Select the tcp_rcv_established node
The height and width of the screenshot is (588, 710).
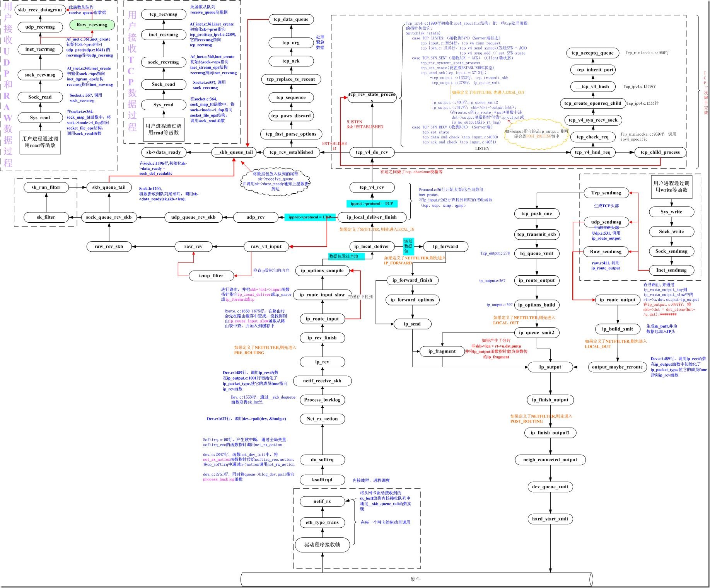291,152
